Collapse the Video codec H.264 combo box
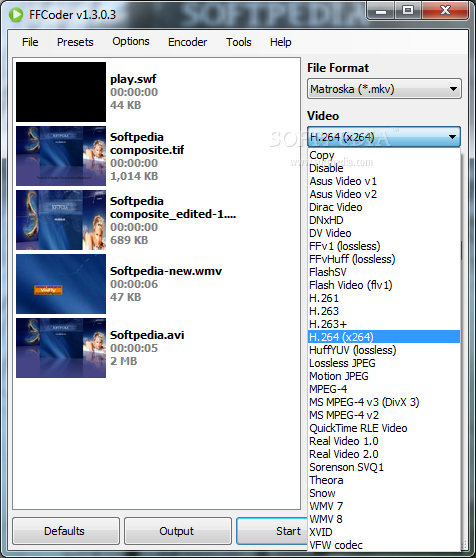The width and height of the screenshot is (476, 558). pyautogui.click(x=384, y=137)
